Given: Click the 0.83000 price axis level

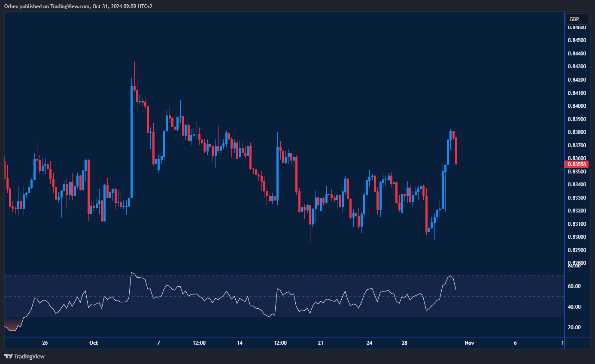Looking at the screenshot, I should coord(577,237).
